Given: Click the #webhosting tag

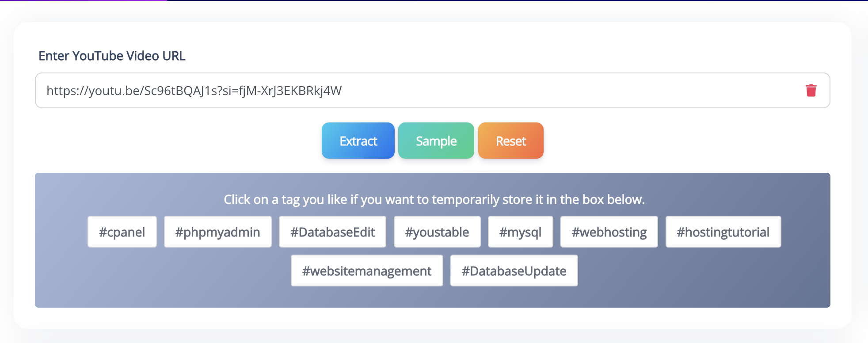Looking at the screenshot, I should 609,232.
